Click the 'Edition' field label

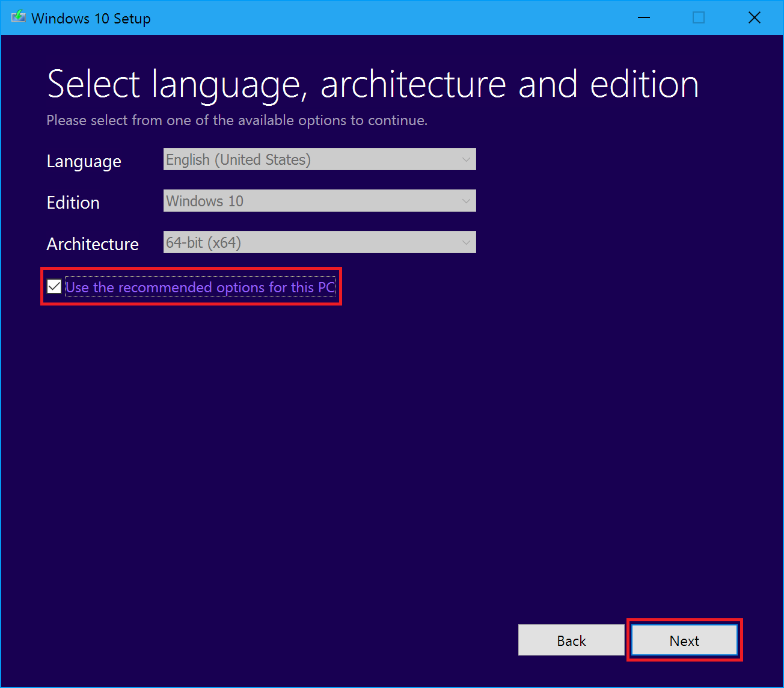pyautogui.click(x=73, y=203)
